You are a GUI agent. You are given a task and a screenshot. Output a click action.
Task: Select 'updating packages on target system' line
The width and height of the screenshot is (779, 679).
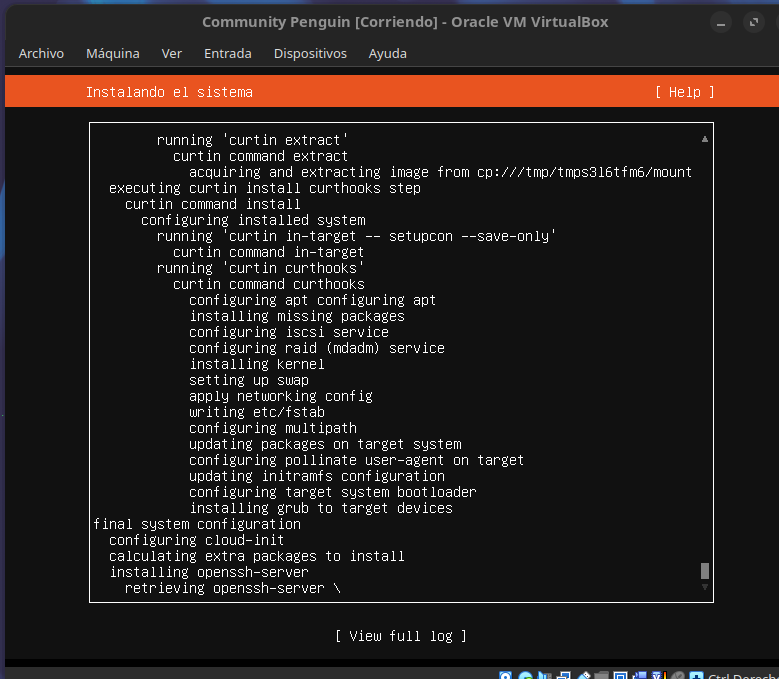coord(325,444)
